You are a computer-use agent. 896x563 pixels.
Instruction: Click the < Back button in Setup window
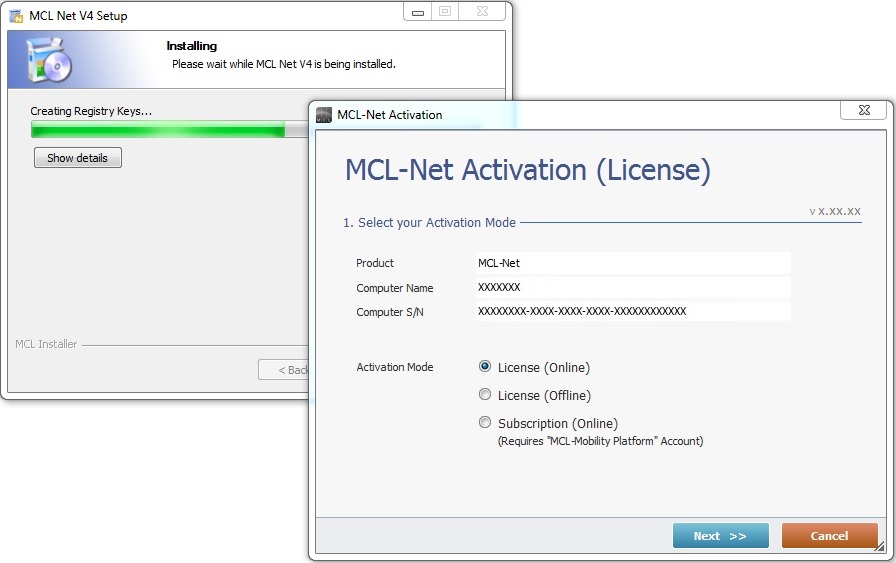tap(283, 370)
